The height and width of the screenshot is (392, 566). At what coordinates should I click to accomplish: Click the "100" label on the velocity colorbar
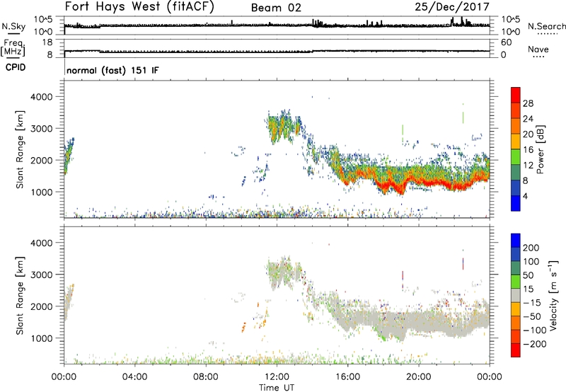pyautogui.click(x=531, y=262)
